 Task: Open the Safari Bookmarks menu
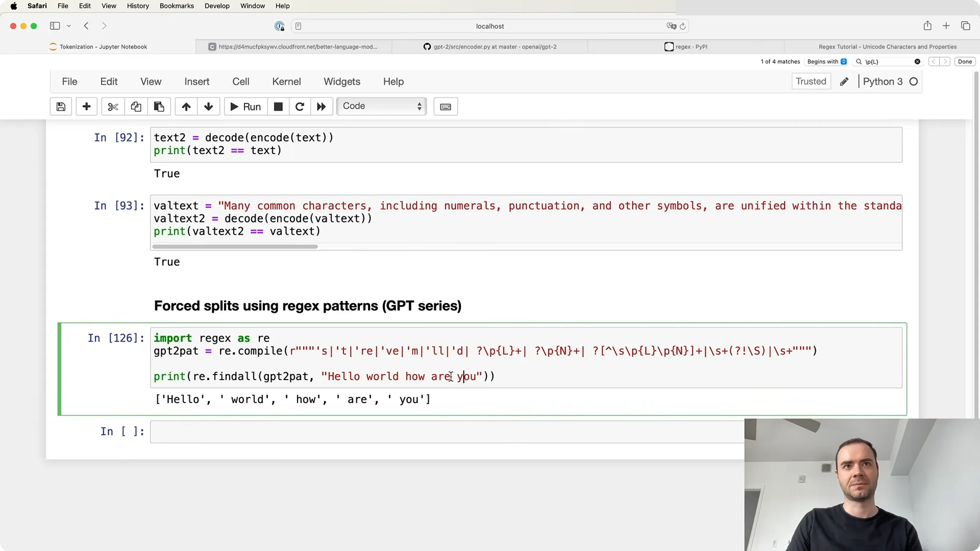click(x=176, y=6)
